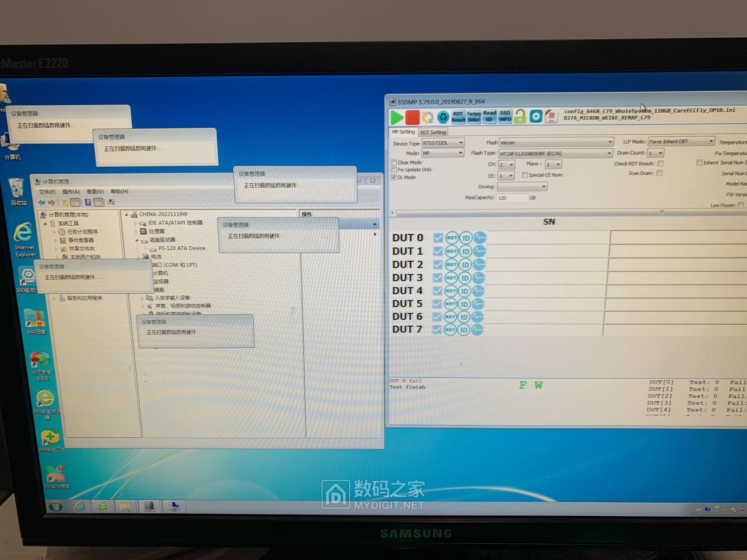The image size is (747, 560).
Task: Tick the Scan Dram checkbox
Action: (x=659, y=173)
